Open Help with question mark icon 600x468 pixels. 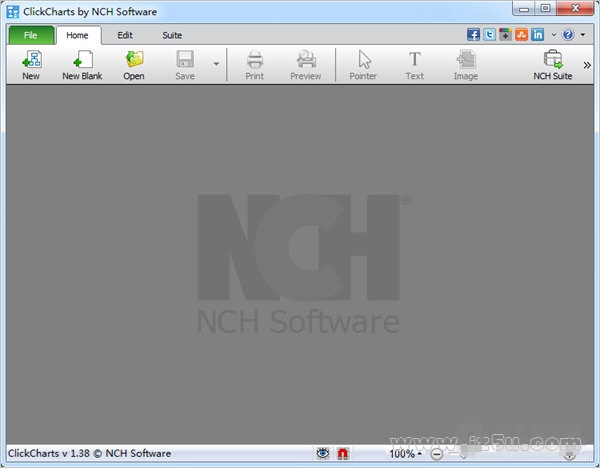point(568,34)
